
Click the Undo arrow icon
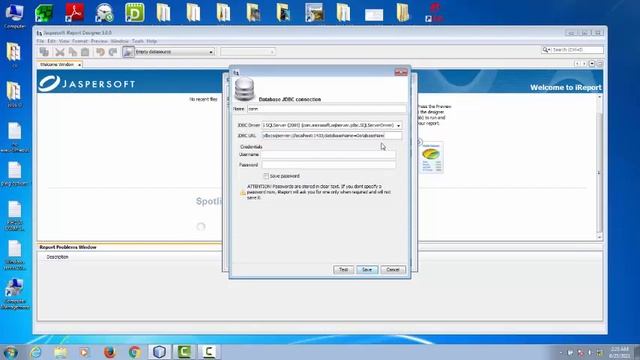100,52
